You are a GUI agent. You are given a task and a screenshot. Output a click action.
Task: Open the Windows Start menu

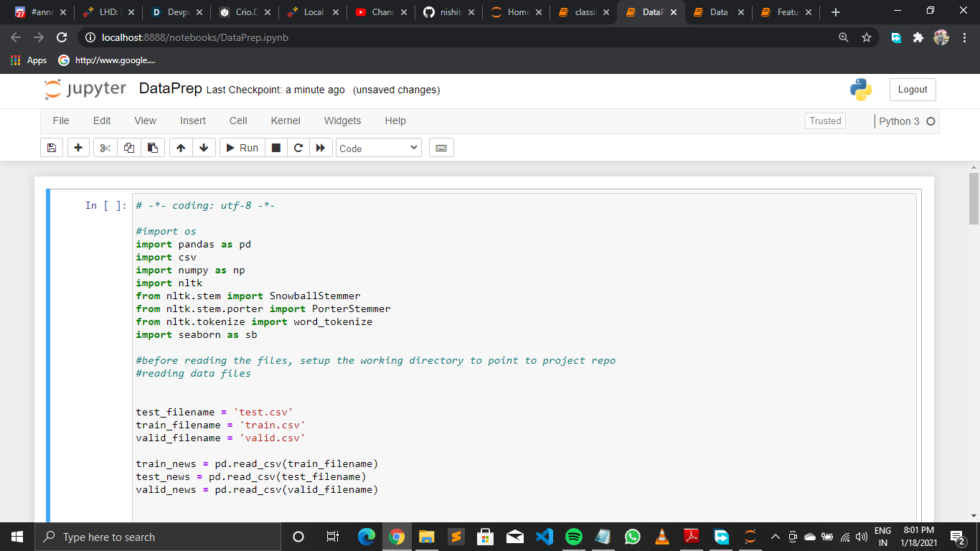click(17, 537)
